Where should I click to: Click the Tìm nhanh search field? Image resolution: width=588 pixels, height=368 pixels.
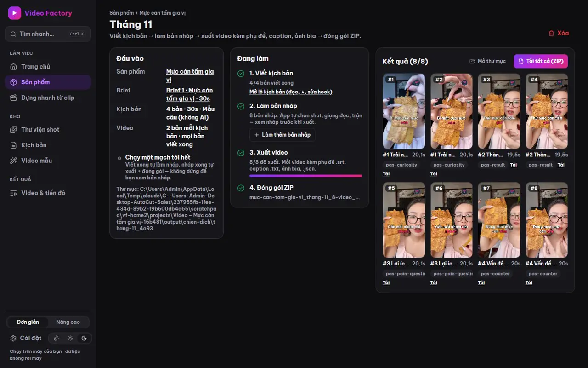point(48,34)
